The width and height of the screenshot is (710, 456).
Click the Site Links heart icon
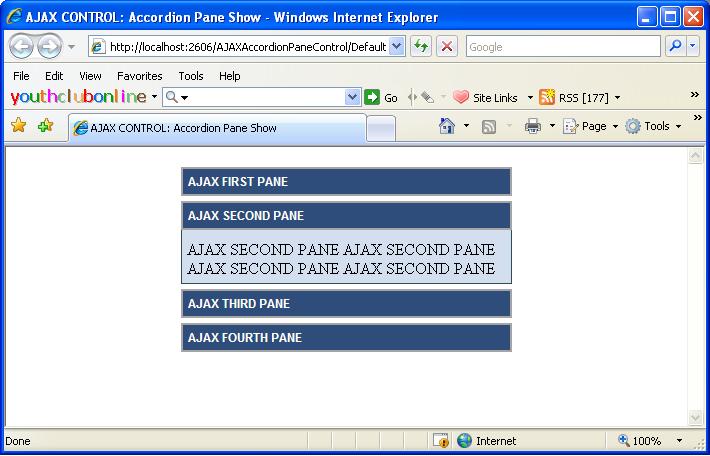(461, 97)
